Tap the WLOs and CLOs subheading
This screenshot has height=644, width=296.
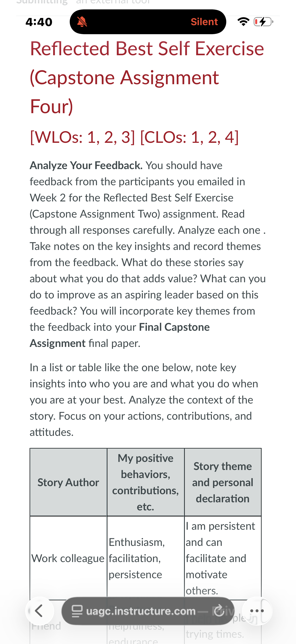(x=134, y=137)
